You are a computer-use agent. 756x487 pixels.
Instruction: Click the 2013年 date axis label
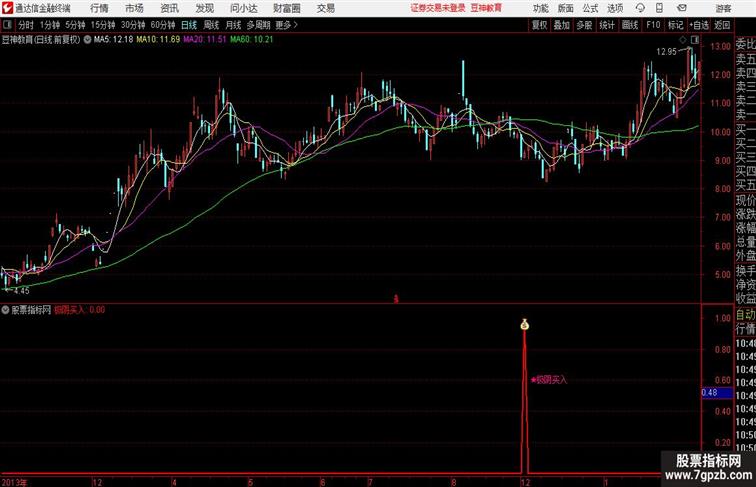[14, 482]
